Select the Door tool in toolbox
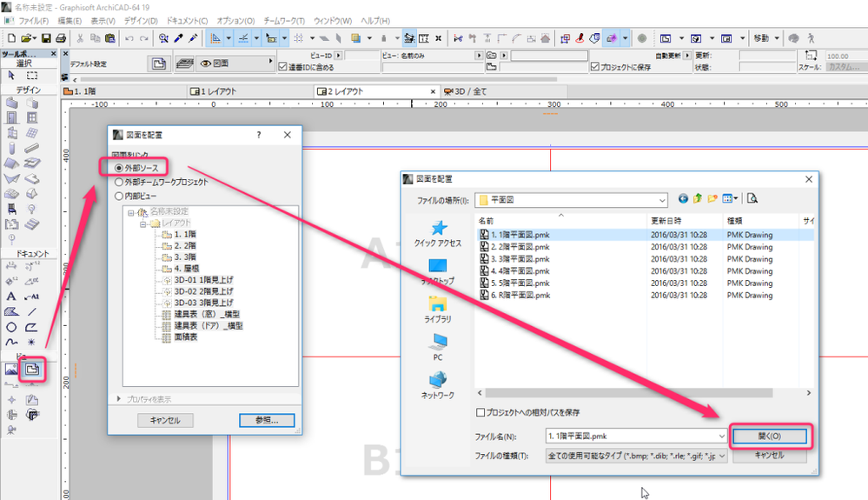Screen dimensions: 868x500 coord(11,117)
